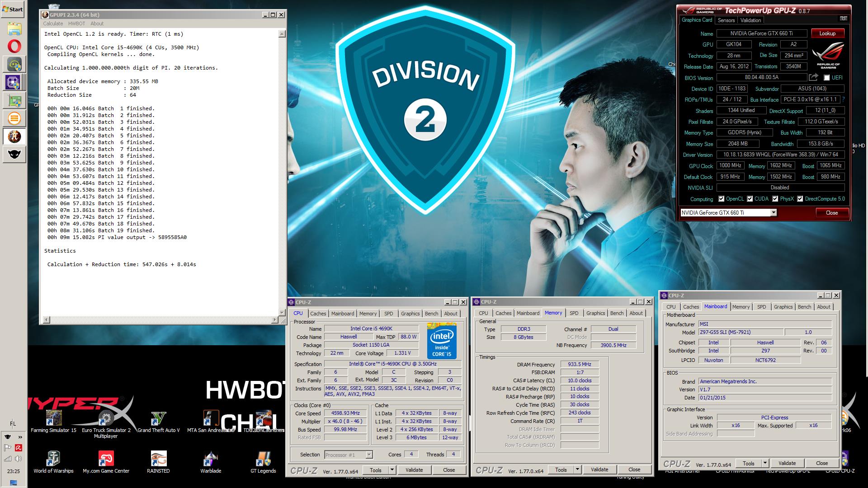Screen dimensions: 868x488
Task: Open Caches tab in CPU-Z CPU window
Action: pyautogui.click(x=318, y=314)
